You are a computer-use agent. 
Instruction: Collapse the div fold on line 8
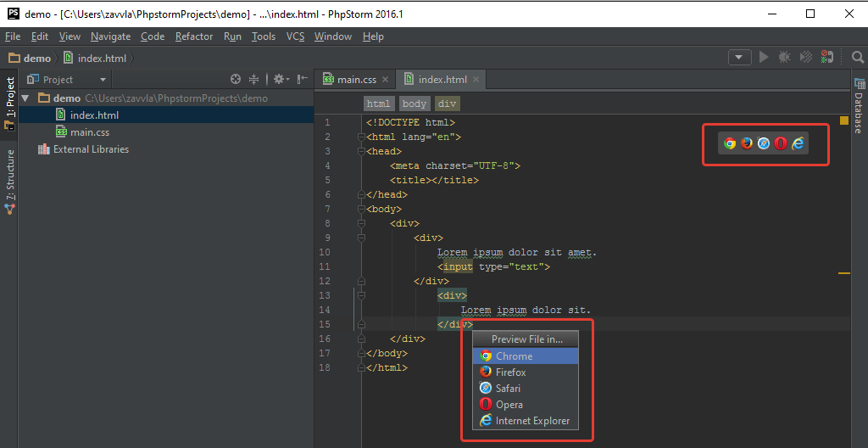click(361, 223)
